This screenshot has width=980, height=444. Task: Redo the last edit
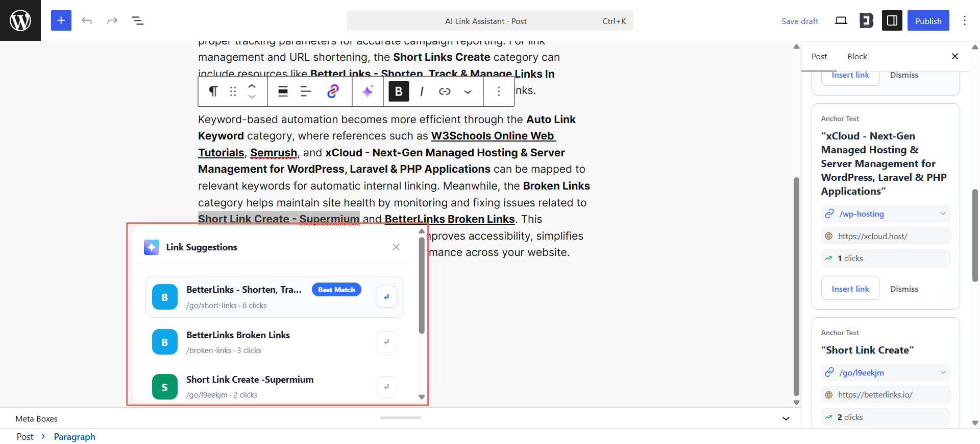click(112, 20)
